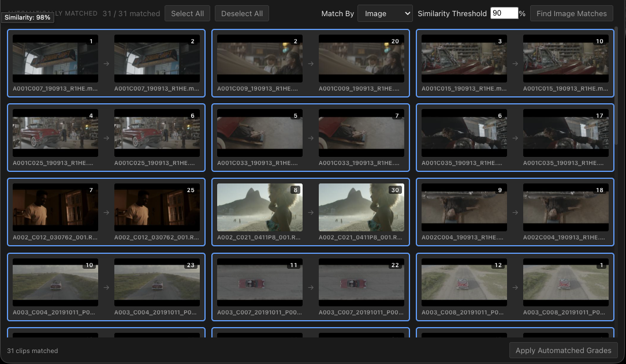The width and height of the screenshot is (626, 364).
Task: Click the match arrow in A003_C007 pair
Action: (311, 287)
